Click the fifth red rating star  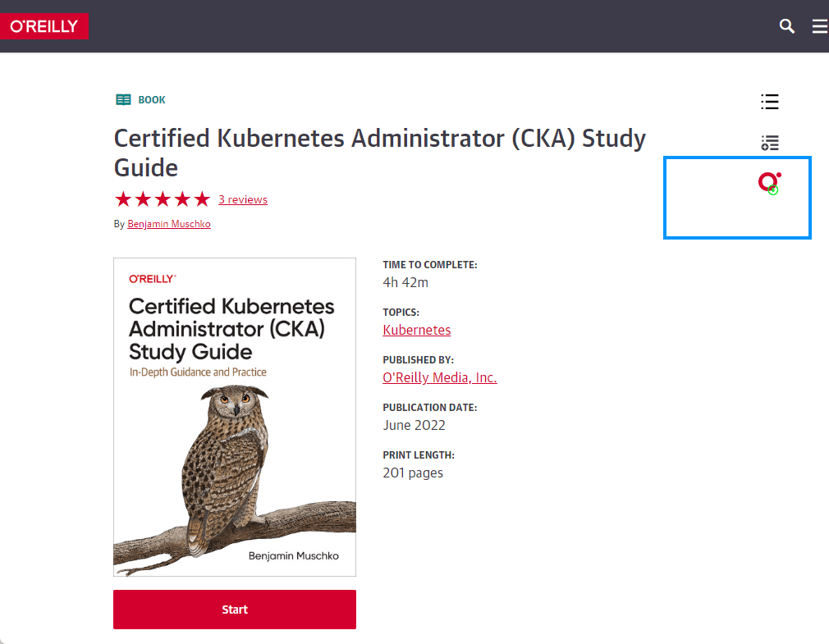(202, 199)
